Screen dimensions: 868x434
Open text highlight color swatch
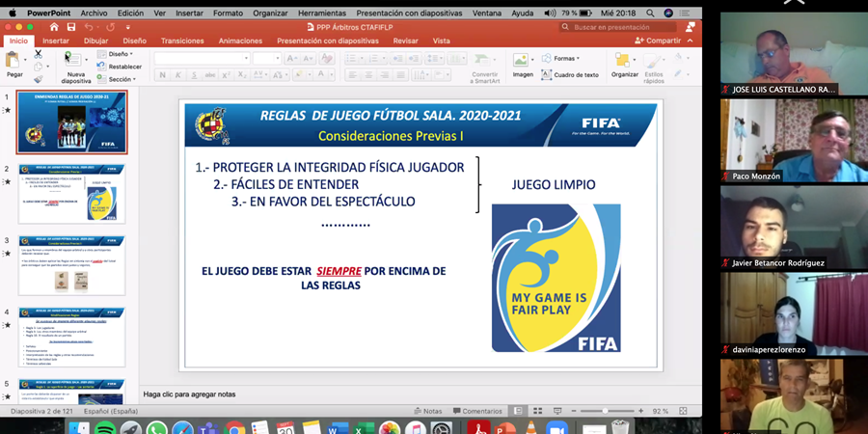click(298, 75)
